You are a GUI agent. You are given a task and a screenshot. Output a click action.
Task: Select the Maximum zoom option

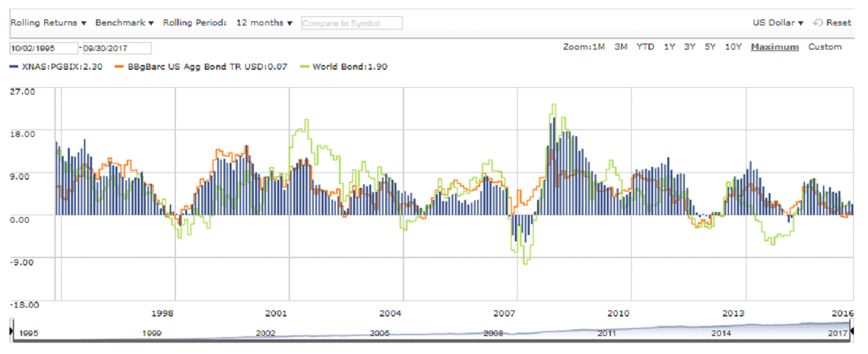(x=775, y=47)
